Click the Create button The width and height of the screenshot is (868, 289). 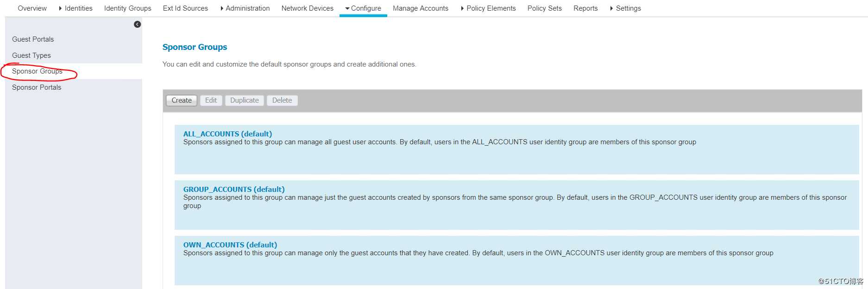click(182, 100)
